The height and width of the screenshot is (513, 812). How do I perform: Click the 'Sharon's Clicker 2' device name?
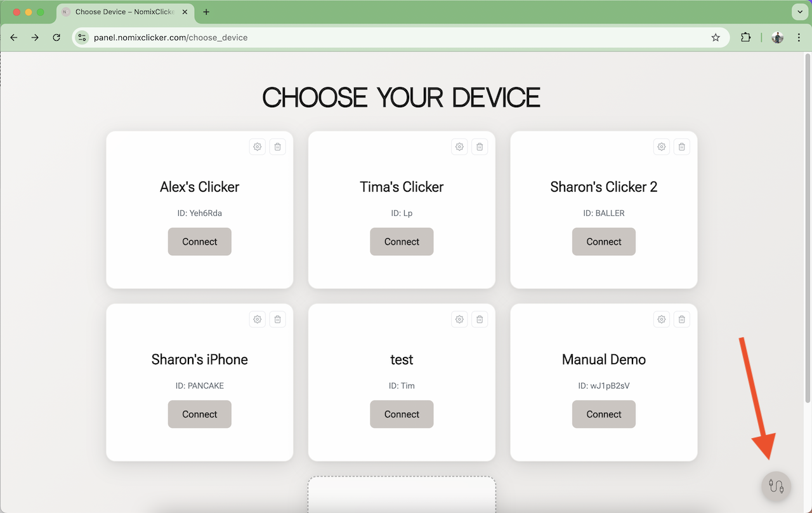[x=604, y=187]
